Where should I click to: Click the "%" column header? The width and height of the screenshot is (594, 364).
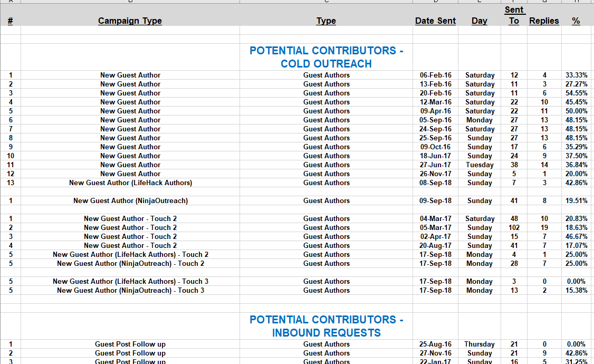coord(576,21)
